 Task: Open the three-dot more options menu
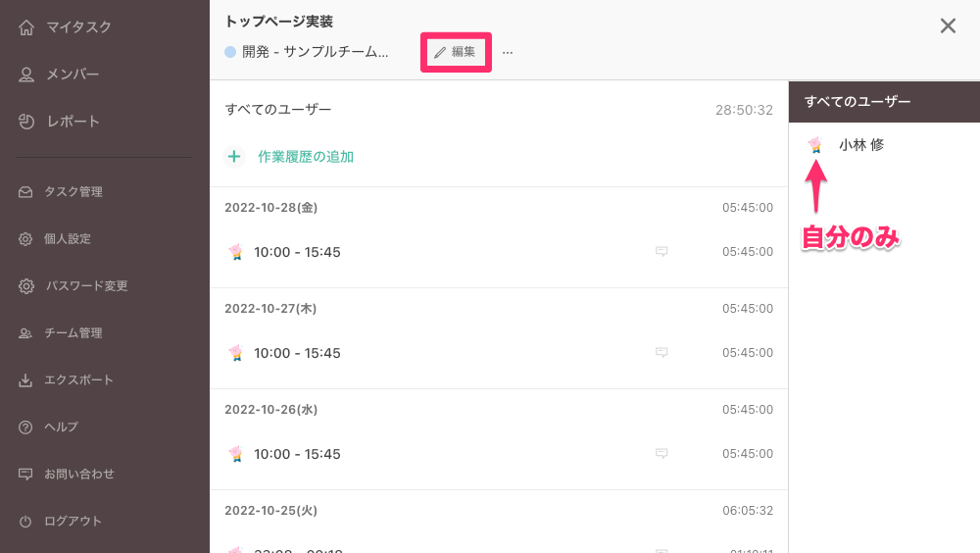click(508, 52)
